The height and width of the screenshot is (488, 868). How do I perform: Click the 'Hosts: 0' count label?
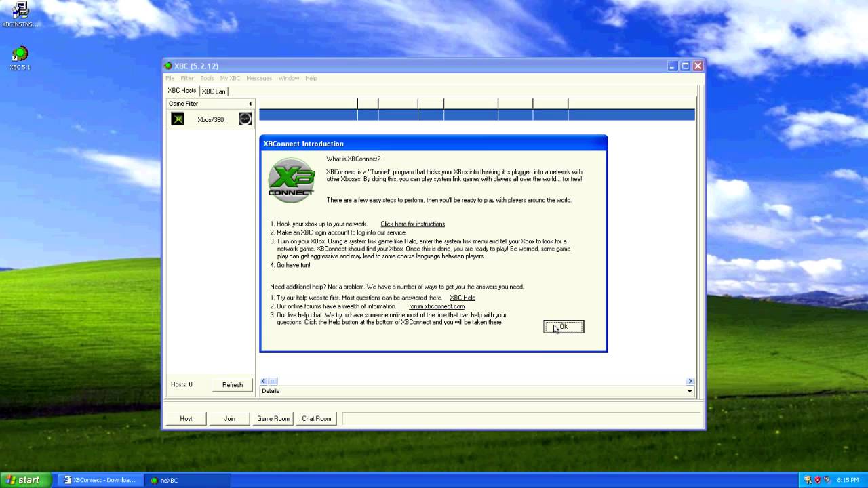[x=181, y=384]
